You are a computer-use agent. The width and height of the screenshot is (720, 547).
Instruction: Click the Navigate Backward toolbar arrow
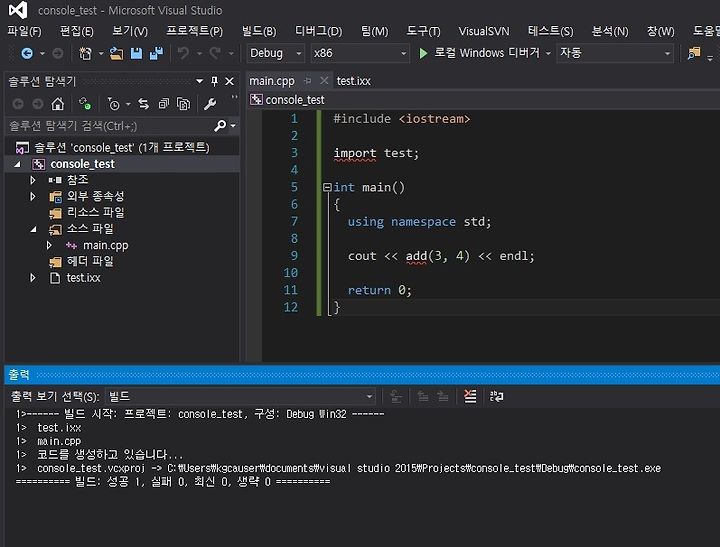(x=27, y=53)
